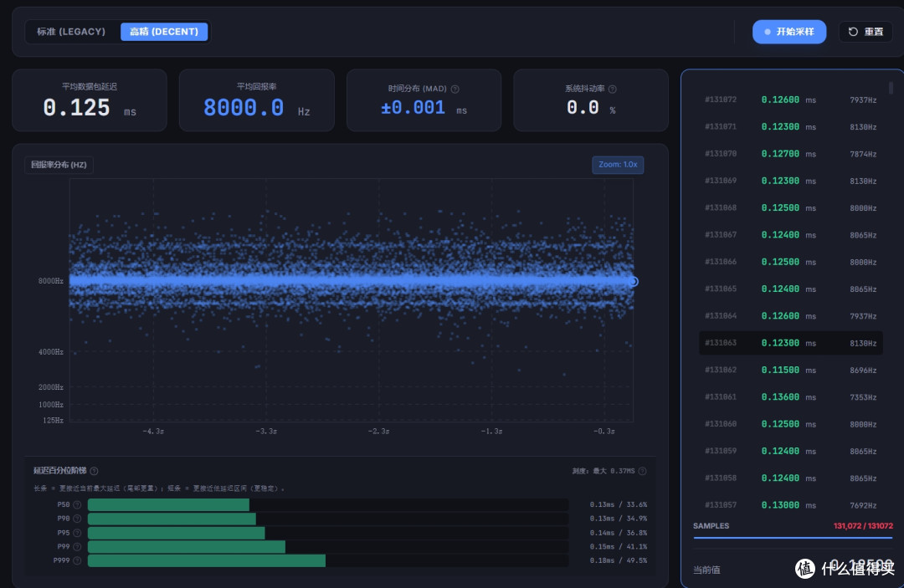This screenshot has height=588, width=904.
Task: Select sample row #131063
Action: (790, 343)
